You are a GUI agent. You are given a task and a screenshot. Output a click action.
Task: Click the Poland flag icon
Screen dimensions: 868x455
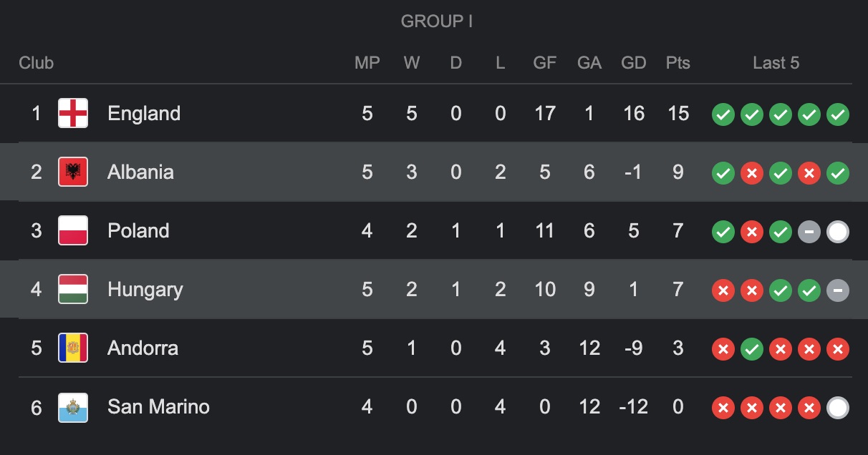coord(73,230)
